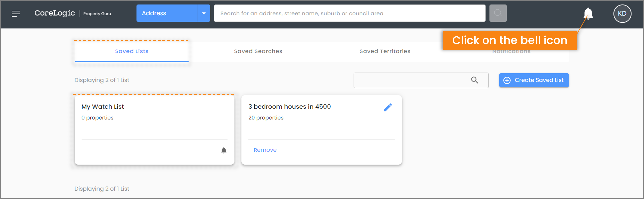Open the 3 bedroom houses in 4500 card
The image size is (644, 199).
(x=321, y=130)
